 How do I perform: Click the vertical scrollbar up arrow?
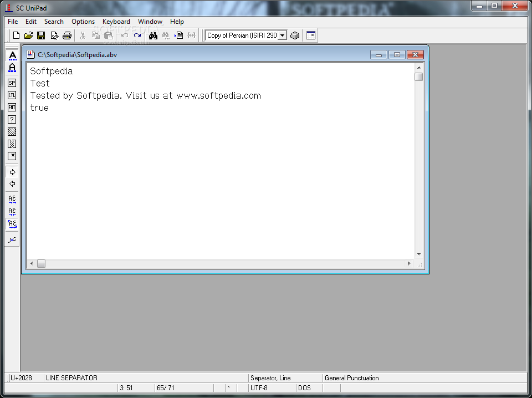click(x=419, y=68)
